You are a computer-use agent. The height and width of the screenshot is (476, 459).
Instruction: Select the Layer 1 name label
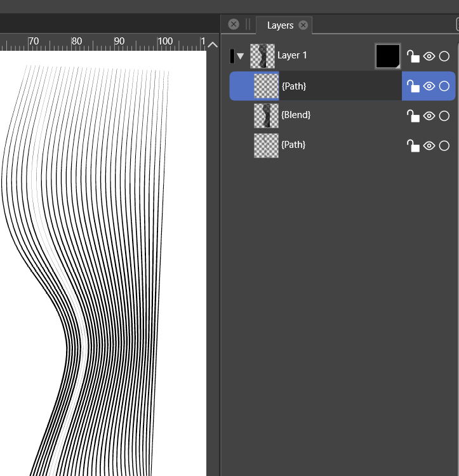coord(292,55)
